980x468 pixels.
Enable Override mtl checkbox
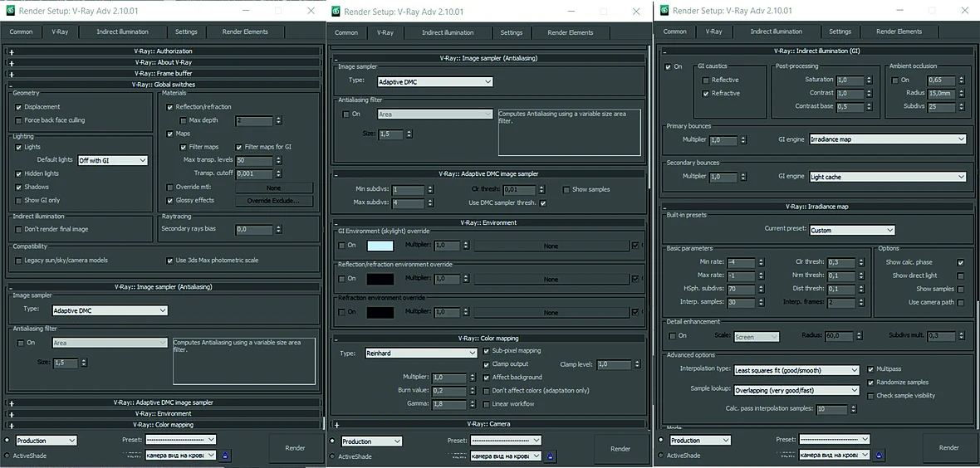click(x=169, y=188)
